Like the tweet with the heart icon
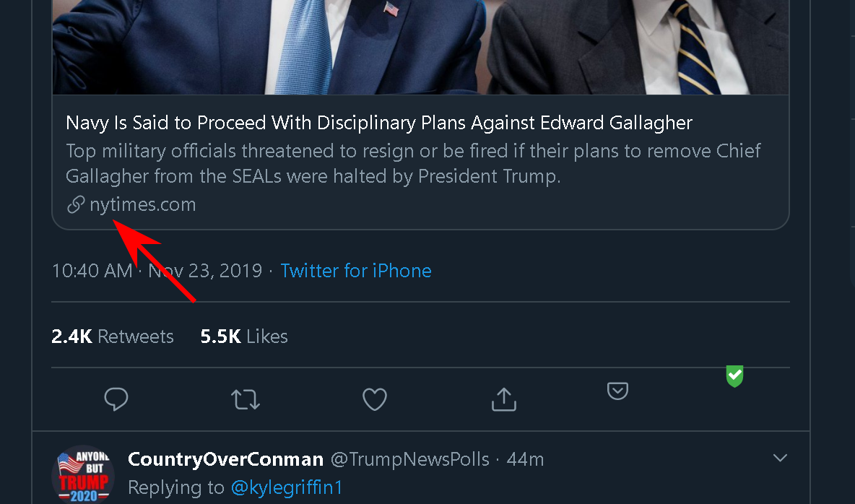The width and height of the screenshot is (855, 504). [x=374, y=399]
